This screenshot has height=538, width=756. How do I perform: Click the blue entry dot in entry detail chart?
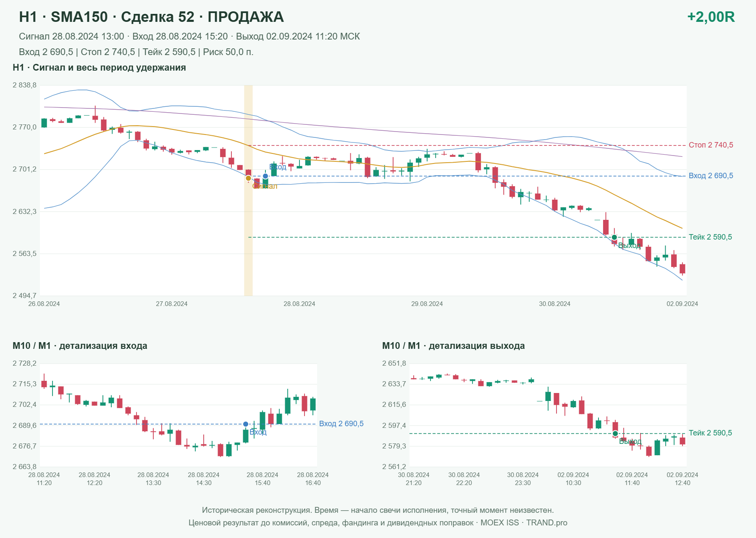tap(246, 424)
